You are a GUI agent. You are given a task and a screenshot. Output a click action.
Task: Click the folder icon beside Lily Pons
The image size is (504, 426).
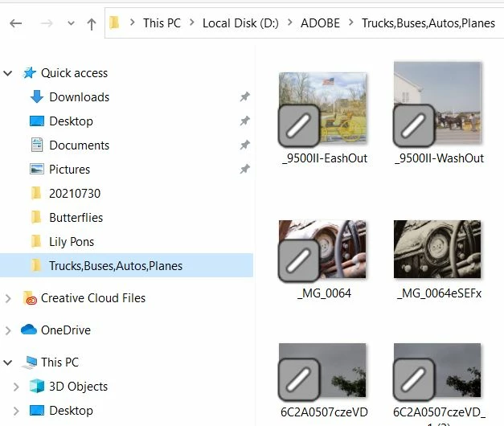click(36, 241)
